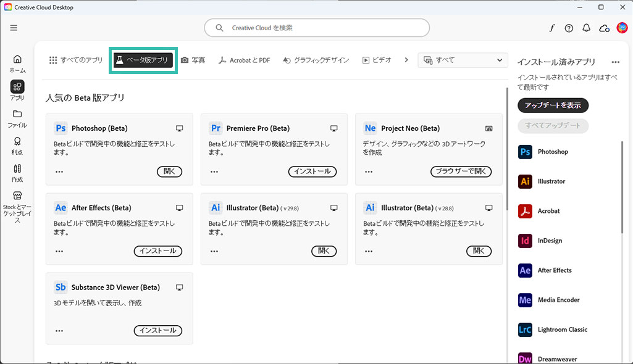Open more options on Photoshop (Beta) card
This screenshot has width=633, height=364.
[x=59, y=172]
